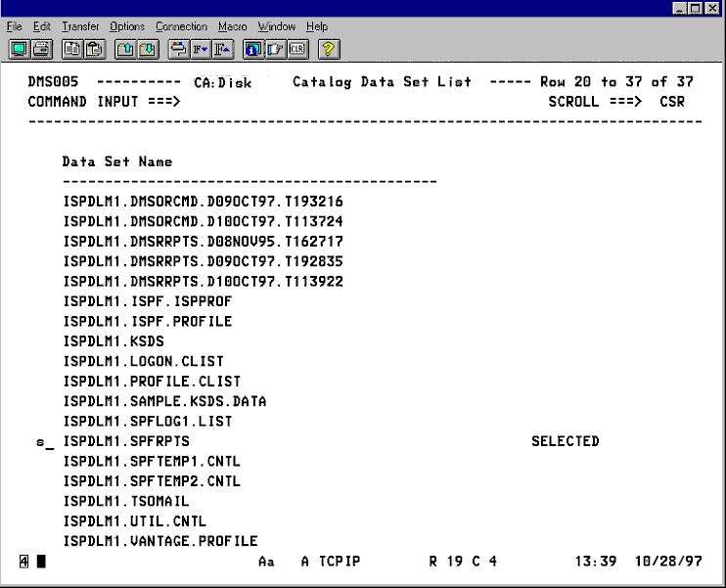Screen dimensions: 726x588
Task: Click the ISPDLM1.ISPF.ISPPROF row
Action: click(147, 301)
